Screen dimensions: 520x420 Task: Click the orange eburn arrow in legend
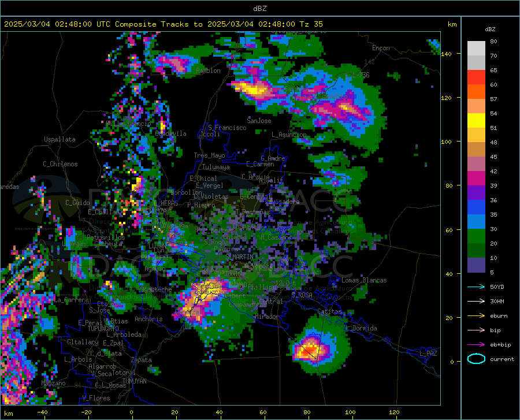[476, 315]
